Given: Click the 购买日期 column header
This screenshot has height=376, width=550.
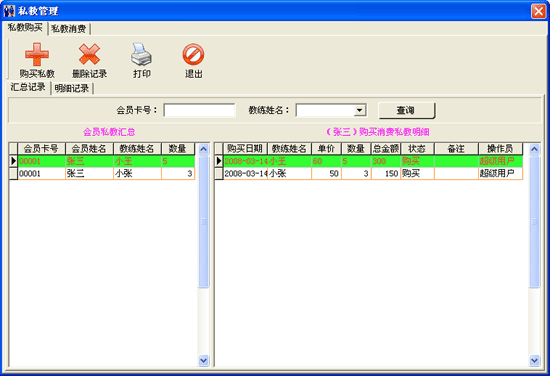Looking at the screenshot, I should coord(245,149).
